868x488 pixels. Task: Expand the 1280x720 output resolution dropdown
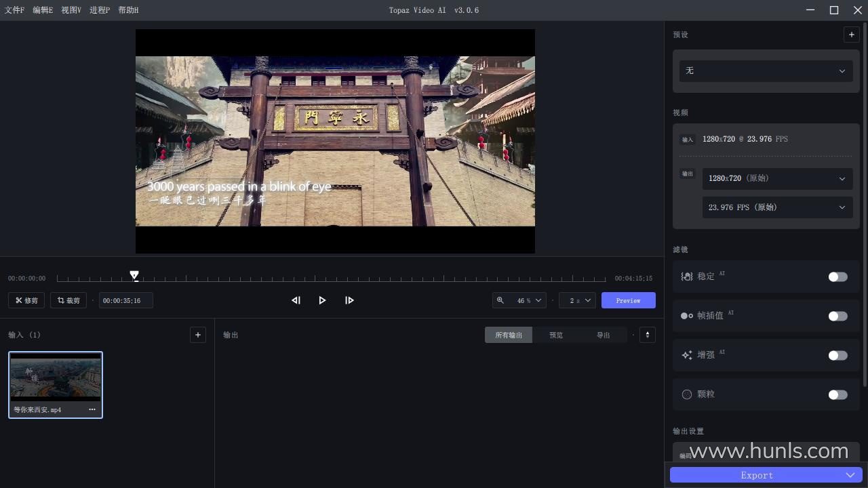[776, 178]
